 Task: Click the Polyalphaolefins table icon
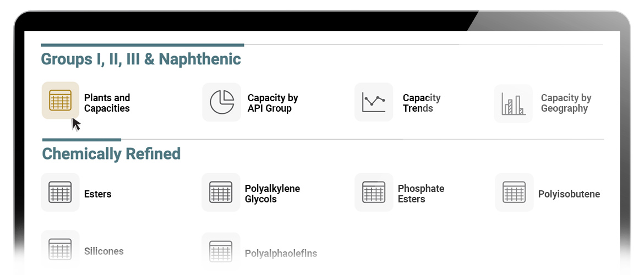click(221, 251)
